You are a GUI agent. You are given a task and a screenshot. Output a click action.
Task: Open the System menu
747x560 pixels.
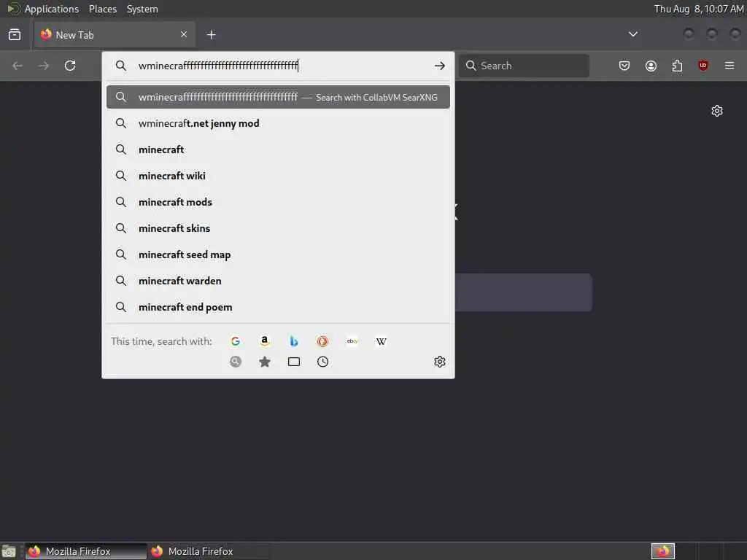click(142, 9)
